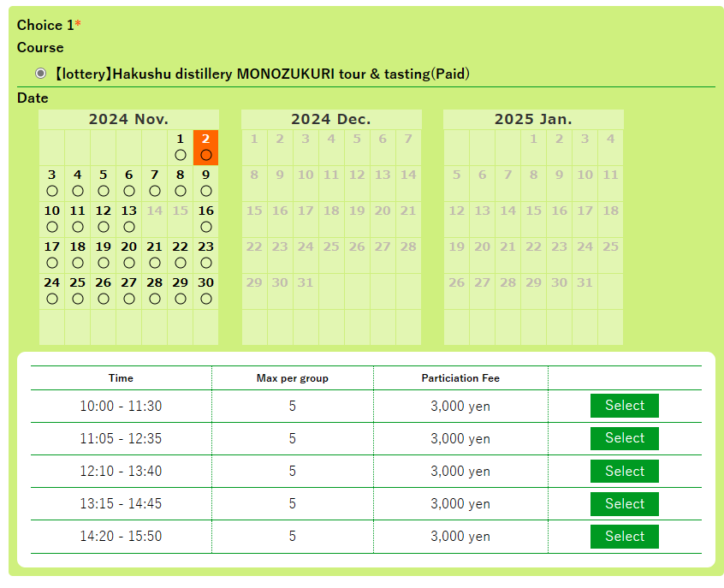724x588 pixels.
Task: Choose November 27 on the calendar
Action: point(129,292)
